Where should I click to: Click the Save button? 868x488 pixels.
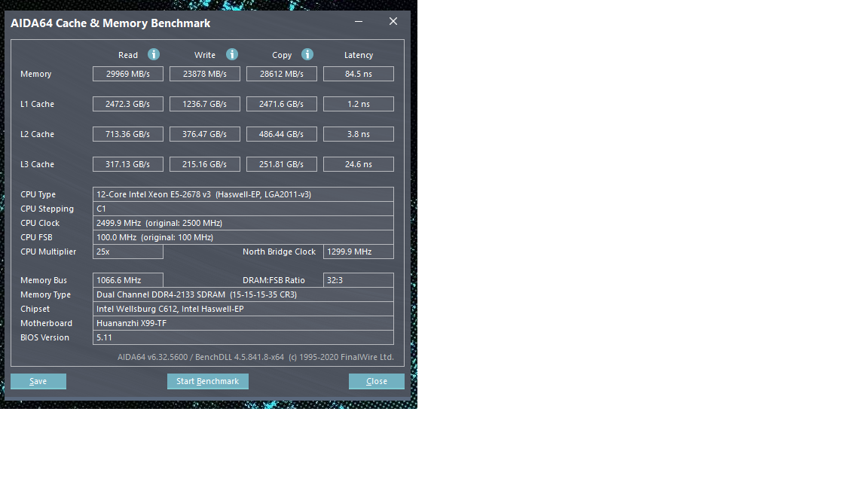pos(38,381)
